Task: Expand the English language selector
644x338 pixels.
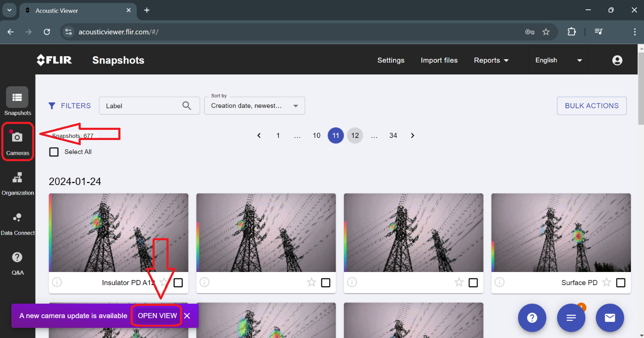Action: coord(558,60)
